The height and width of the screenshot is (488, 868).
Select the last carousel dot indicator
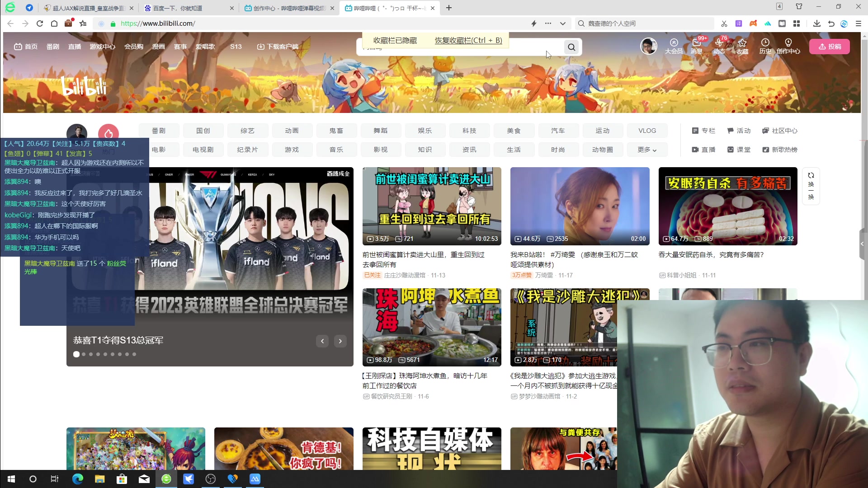tap(134, 354)
